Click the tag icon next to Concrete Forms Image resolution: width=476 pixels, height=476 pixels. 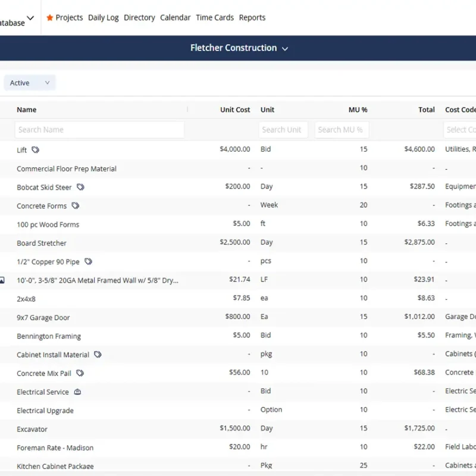(x=76, y=206)
